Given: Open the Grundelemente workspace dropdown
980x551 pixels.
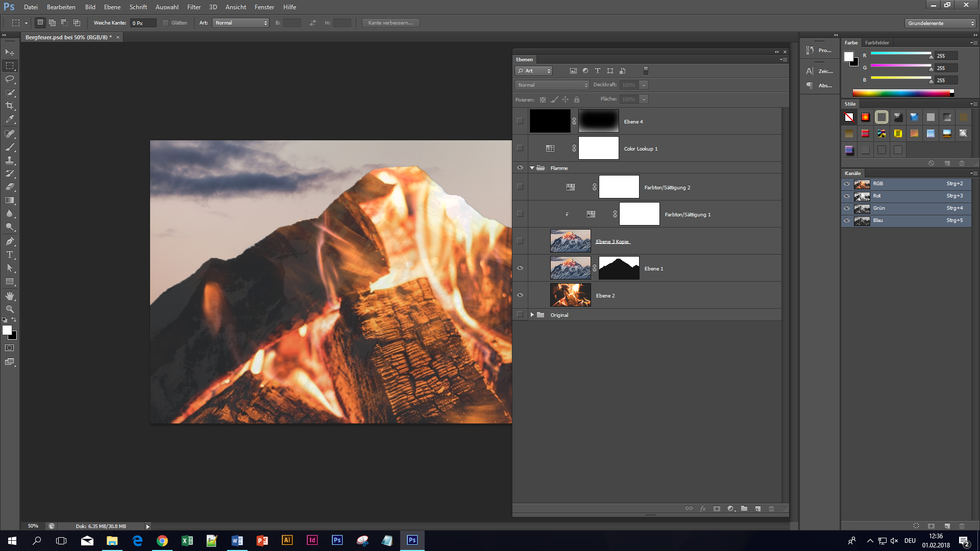Looking at the screenshot, I should tap(939, 23).
